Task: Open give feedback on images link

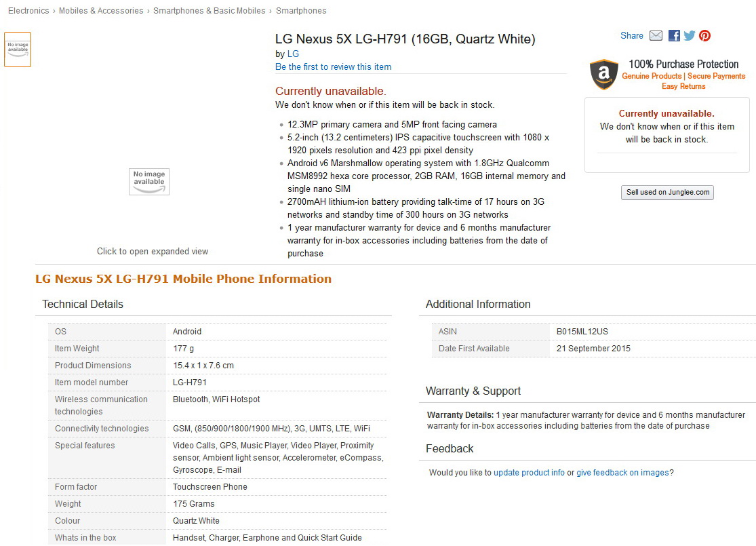Action: point(622,473)
